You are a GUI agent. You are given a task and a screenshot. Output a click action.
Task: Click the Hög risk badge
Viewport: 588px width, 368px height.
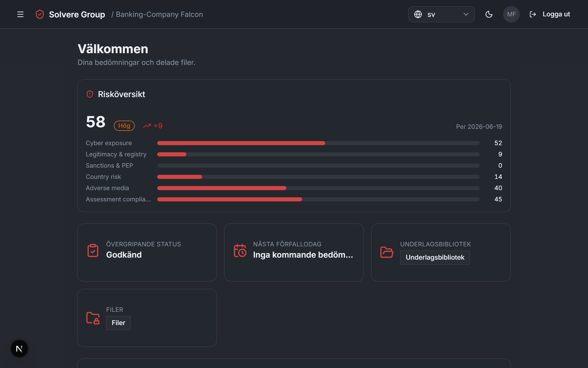coord(124,126)
